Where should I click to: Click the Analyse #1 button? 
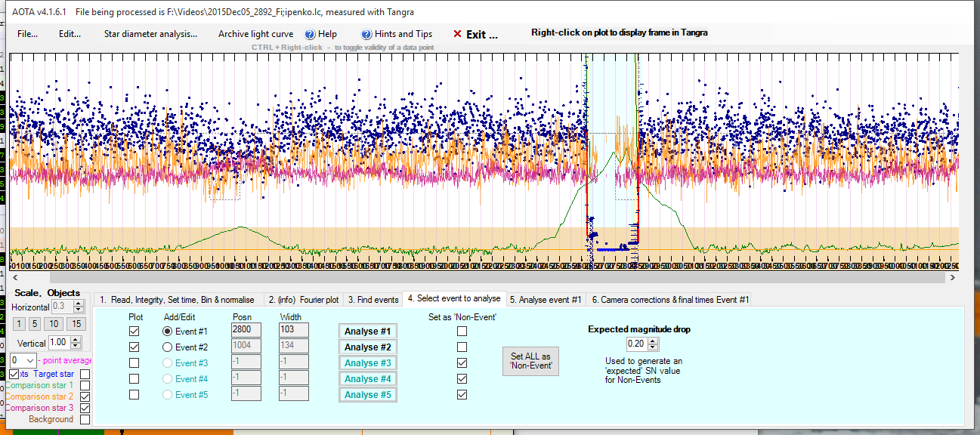(368, 332)
